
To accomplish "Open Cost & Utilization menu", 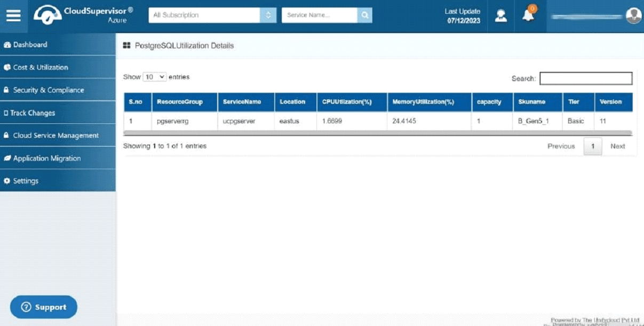I will 58,67.
